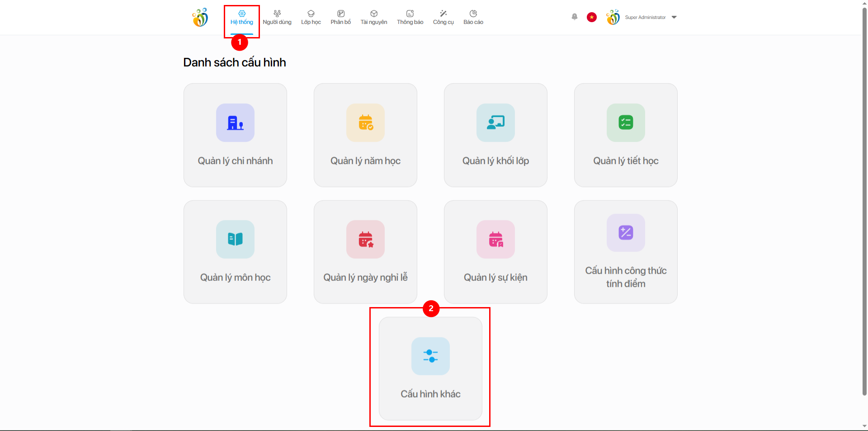Open the Quản lý khối lớp icon
Screen dimensions: 868x431
(x=495, y=123)
